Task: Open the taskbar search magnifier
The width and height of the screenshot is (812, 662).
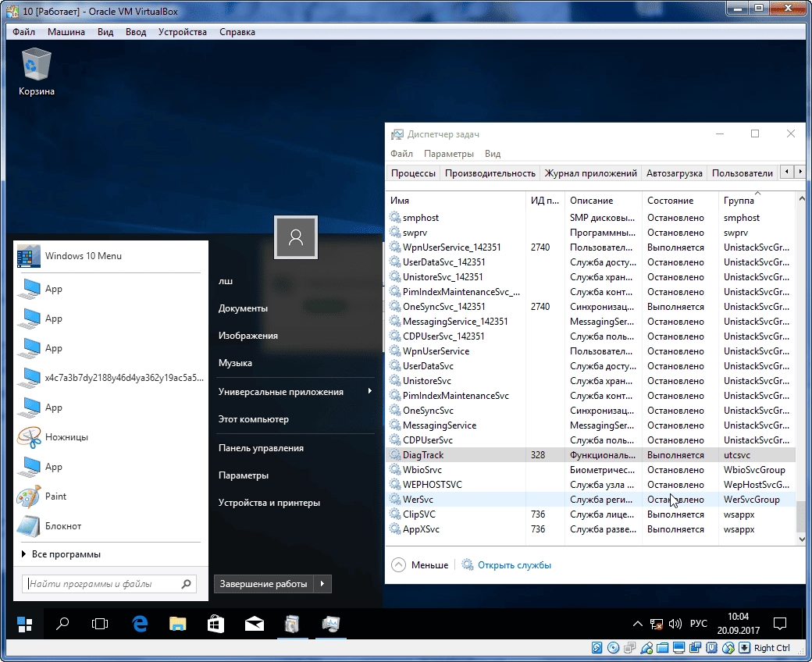Action: [62, 625]
